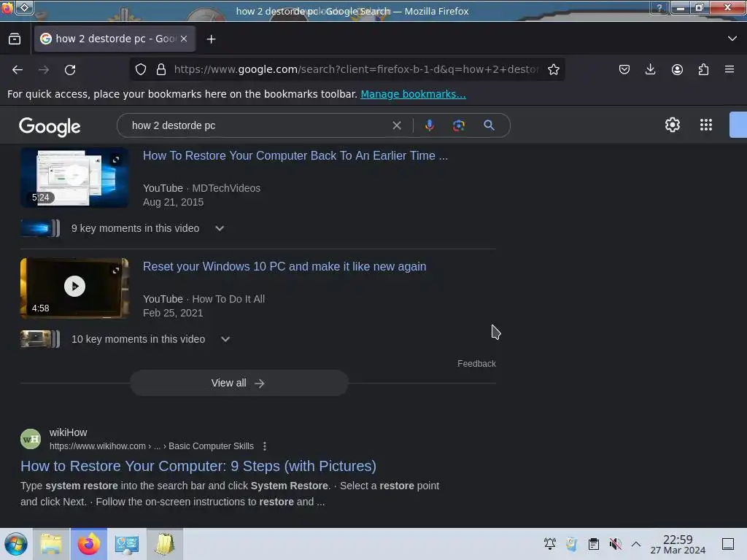
Task: Expand 10 key moments in this video
Action: click(225, 339)
